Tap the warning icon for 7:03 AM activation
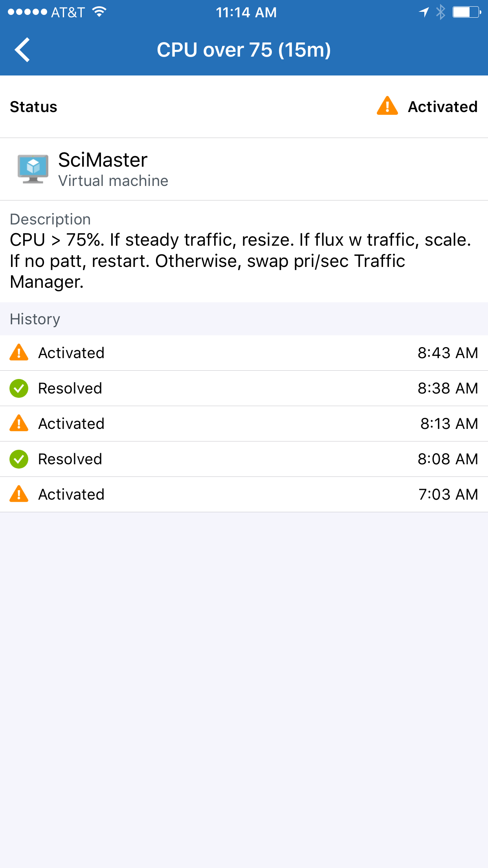Image resolution: width=488 pixels, height=868 pixels. point(19,494)
